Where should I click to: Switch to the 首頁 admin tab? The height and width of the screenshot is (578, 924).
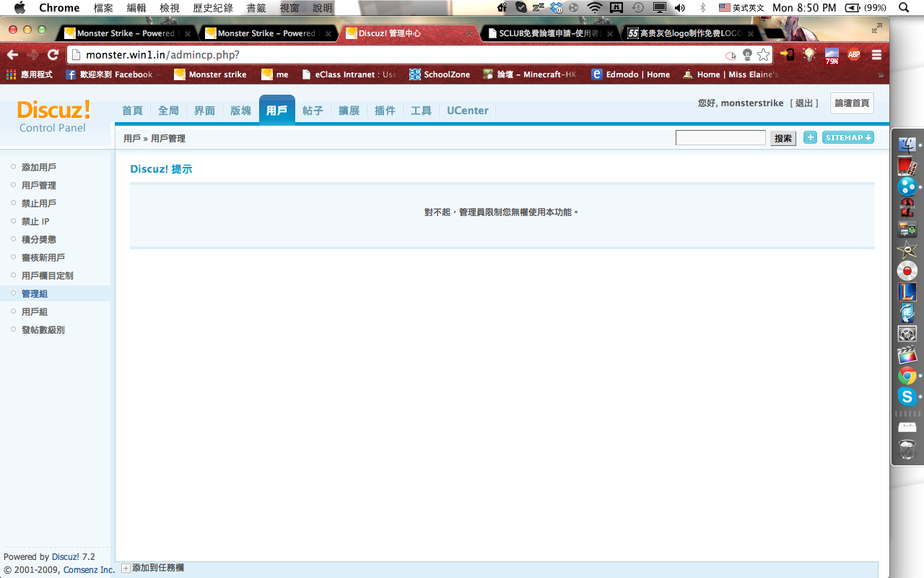pos(132,111)
